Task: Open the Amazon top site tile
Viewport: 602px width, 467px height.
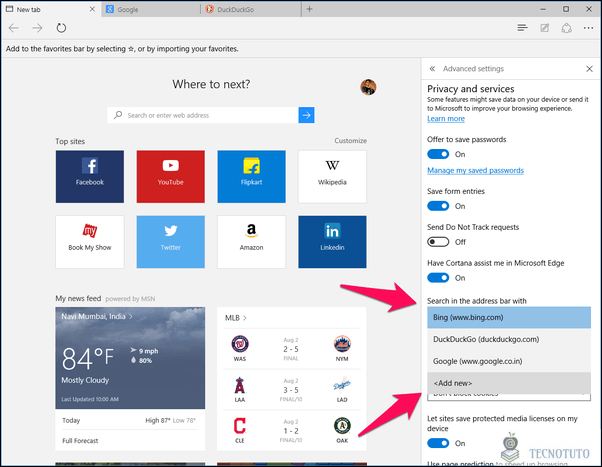Action: click(251, 242)
